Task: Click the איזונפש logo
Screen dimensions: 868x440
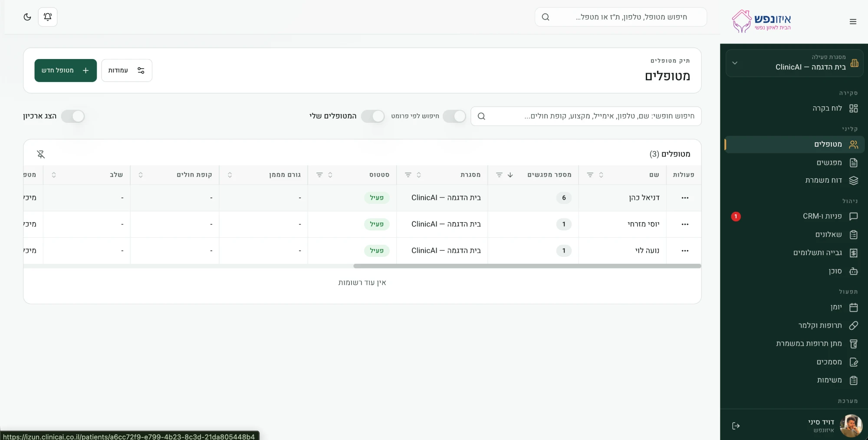Action: 762,21
